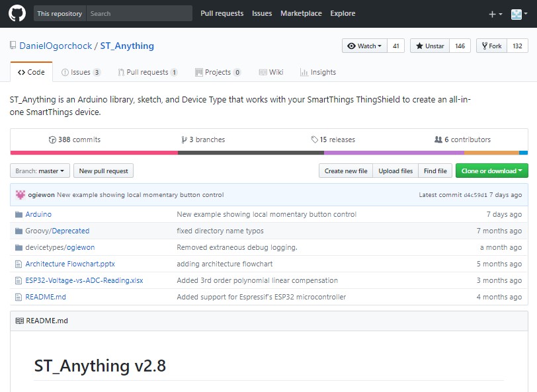537x392 pixels.
Task: Click the purple language bar segment
Action: [394, 153]
